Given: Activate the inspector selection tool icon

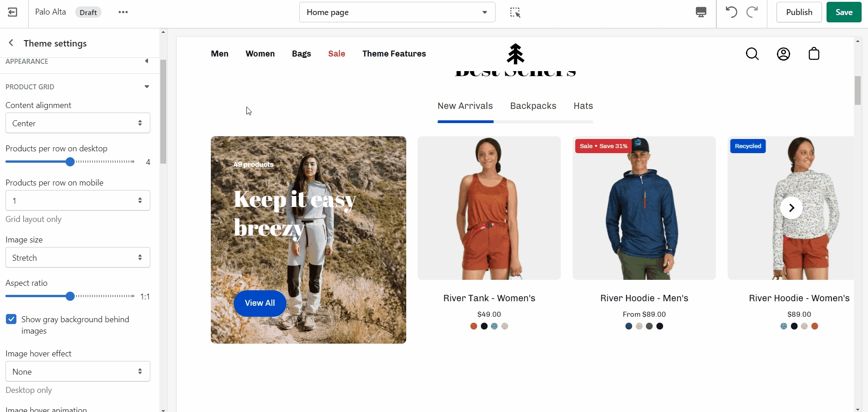Looking at the screenshot, I should click(515, 12).
